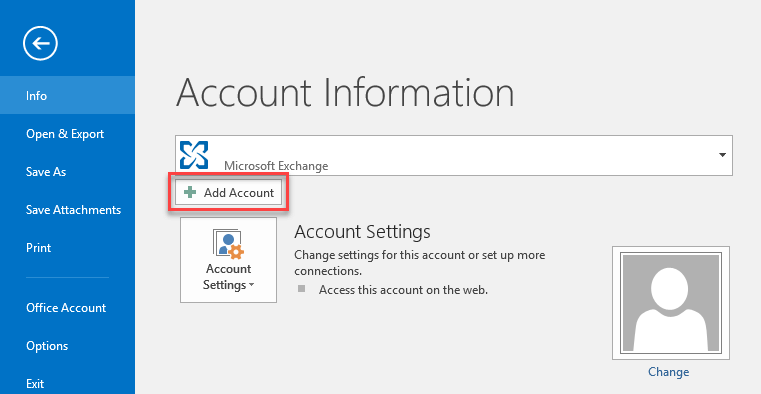Screen dimensions: 761x394
Task: Click the Add Account button
Action: pyautogui.click(x=228, y=193)
